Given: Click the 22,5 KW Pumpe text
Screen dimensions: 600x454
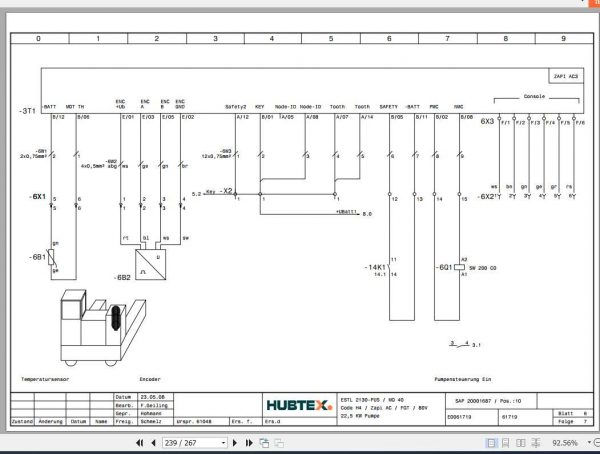Looking at the screenshot, I should [x=360, y=416].
